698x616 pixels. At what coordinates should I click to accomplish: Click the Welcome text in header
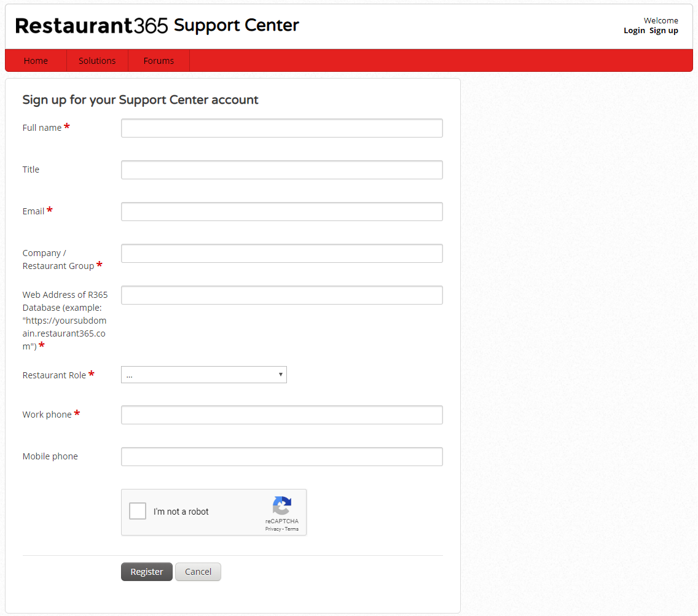point(661,20)
